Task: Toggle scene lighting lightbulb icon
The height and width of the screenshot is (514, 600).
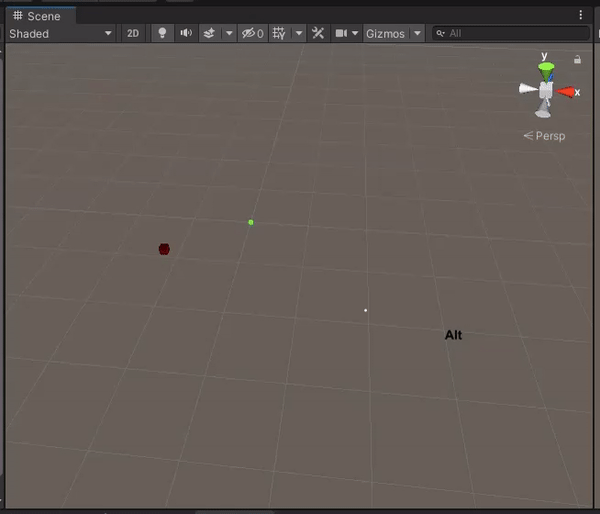Action: pyautogui.click(x=162, y=33)
